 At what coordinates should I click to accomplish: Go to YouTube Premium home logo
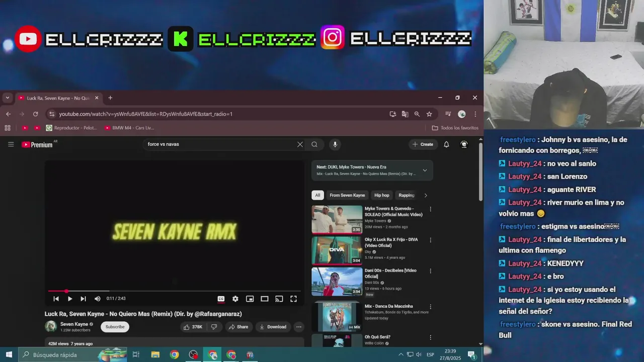coord(37,144)
